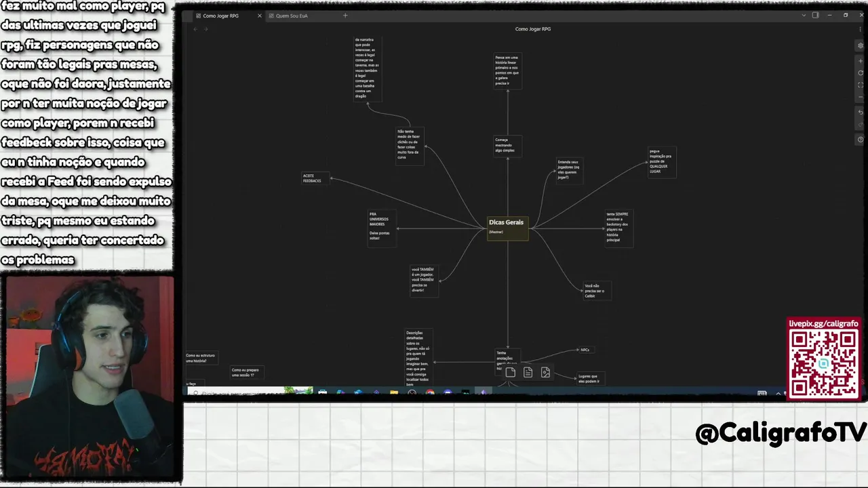Toggle the right sidebar panel
The height and width of the screenshot is (488, 868).
click(815, 15)
